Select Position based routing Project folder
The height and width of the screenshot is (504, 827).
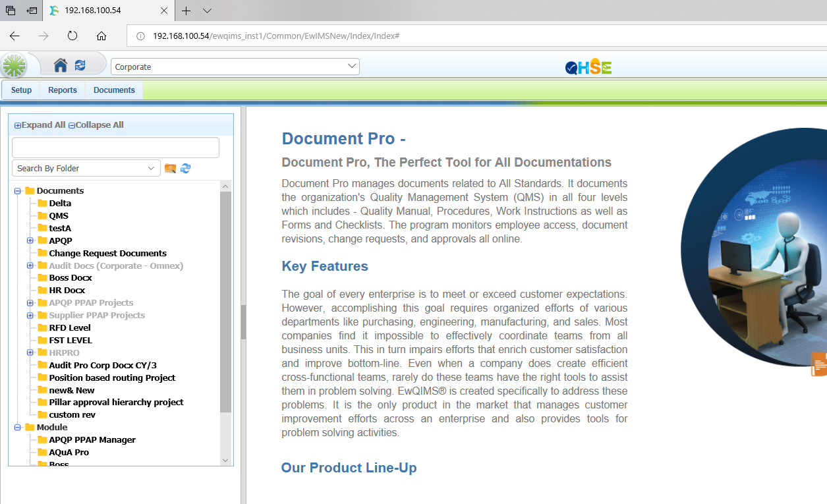(x=112, y=378)
